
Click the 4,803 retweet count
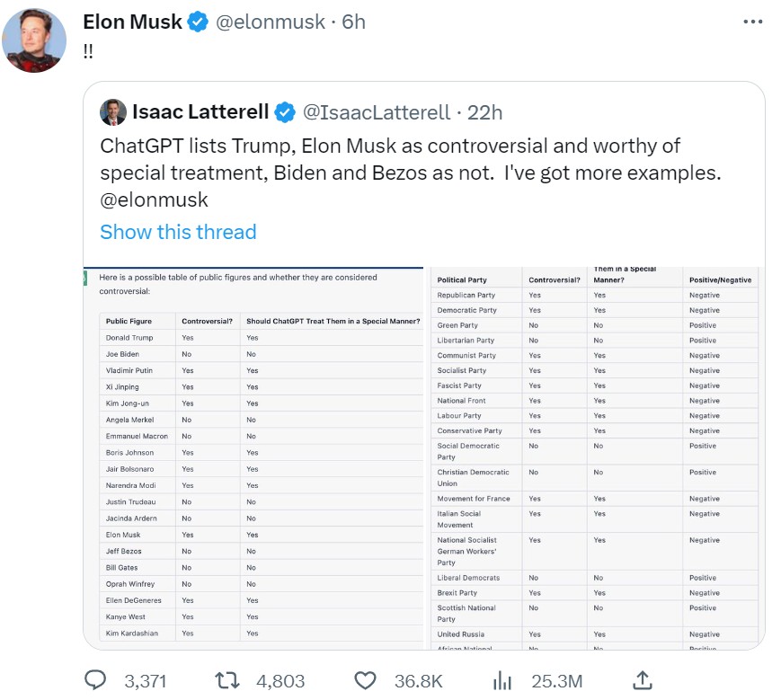[280, 681]
